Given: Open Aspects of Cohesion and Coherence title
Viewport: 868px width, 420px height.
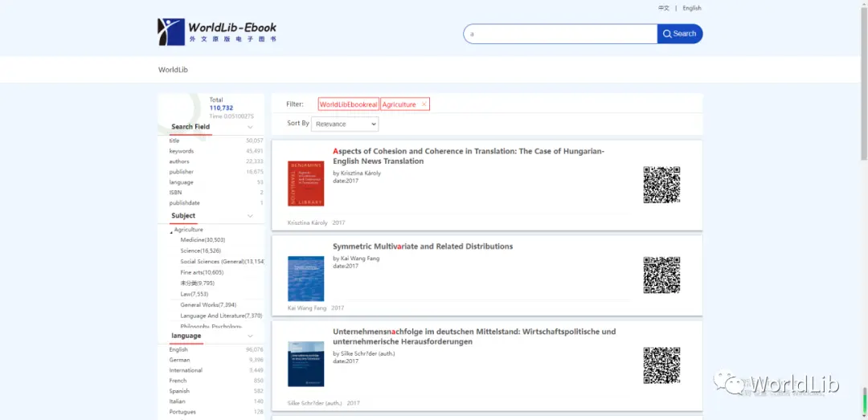Looking at the screenshot, I should tap(469, 156).
